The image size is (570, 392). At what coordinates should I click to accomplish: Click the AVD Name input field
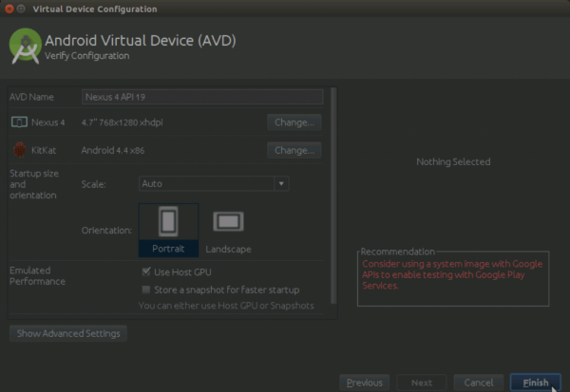(x=202, y=97)
